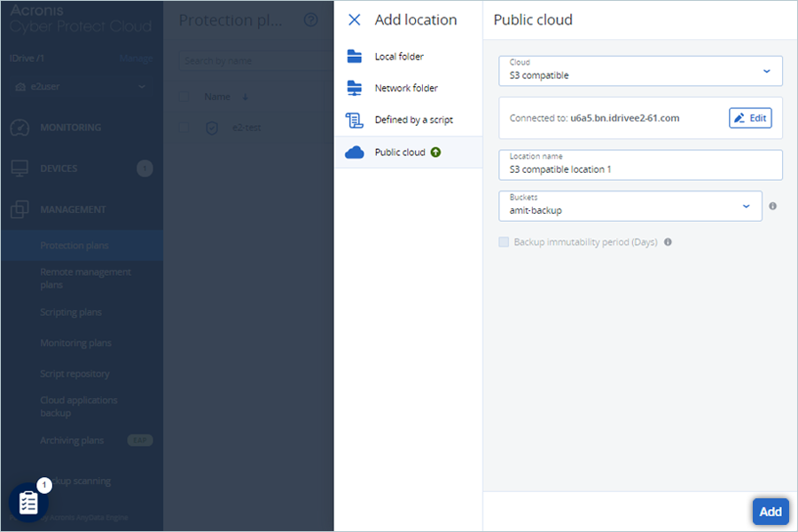Tick the e2-test row checkbox
The image size is (798, 532).
(x=184, y=128)
